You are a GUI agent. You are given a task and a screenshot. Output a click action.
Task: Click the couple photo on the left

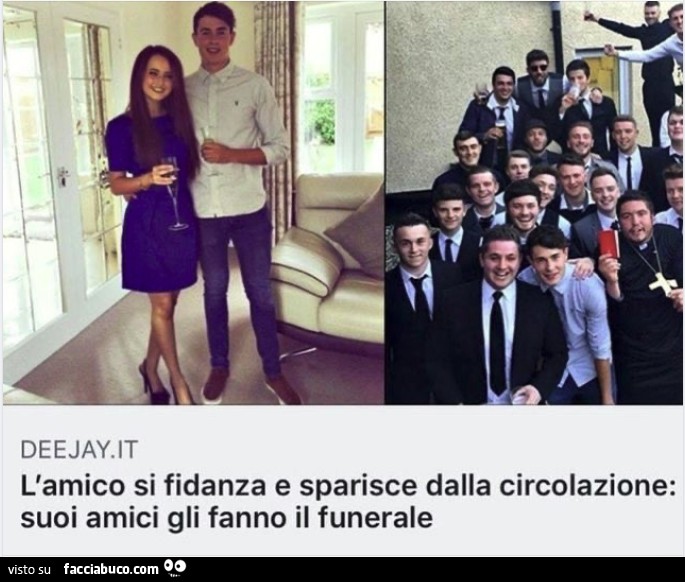click(194, 203)
